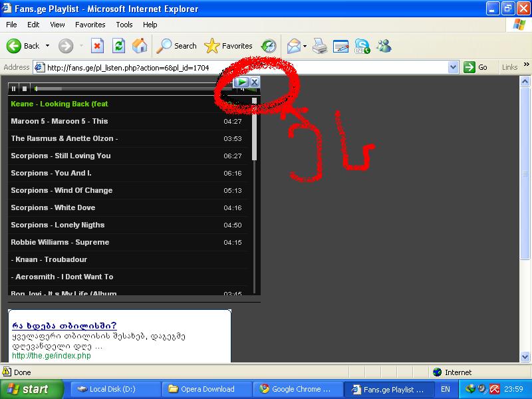532x399 pixels.
Task: Click the green Go arrow button
Action: tap(469, 67)
